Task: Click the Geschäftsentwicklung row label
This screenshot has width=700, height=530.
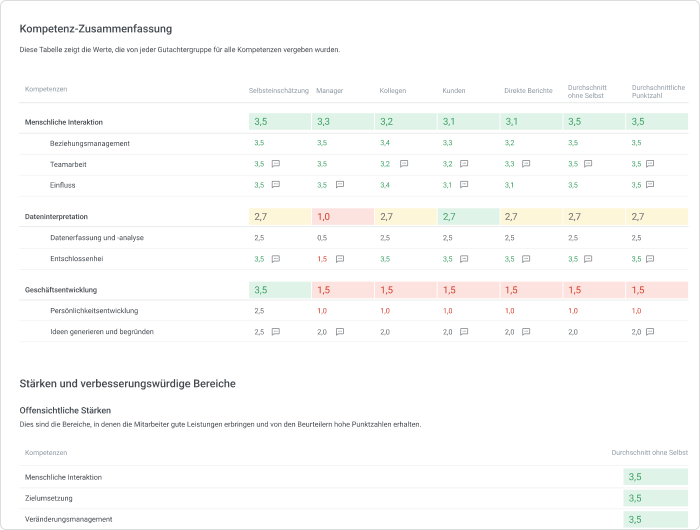Action: click(61, 290)
